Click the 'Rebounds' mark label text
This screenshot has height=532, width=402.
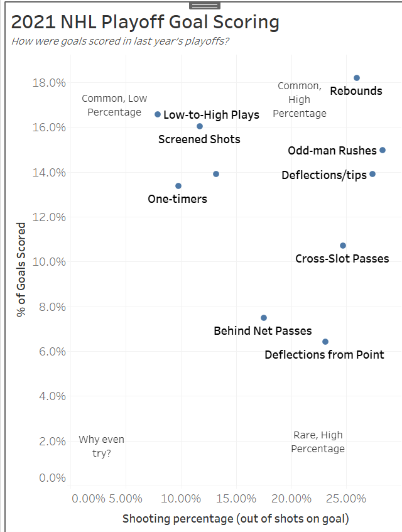coord(356,91)
